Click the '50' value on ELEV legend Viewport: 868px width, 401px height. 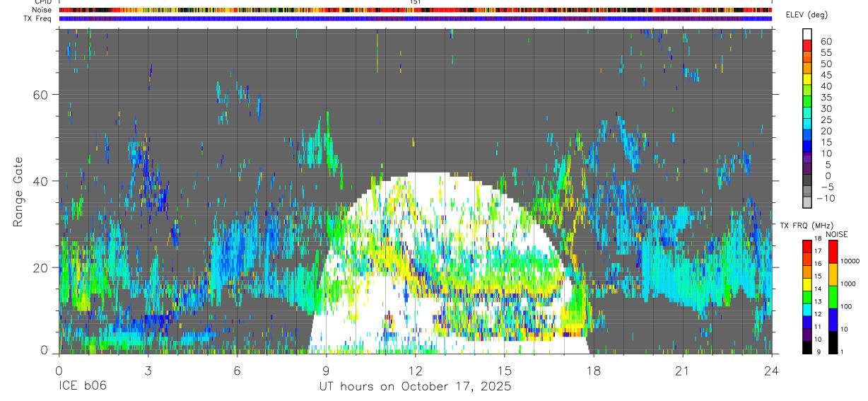[x=826, y=64]
